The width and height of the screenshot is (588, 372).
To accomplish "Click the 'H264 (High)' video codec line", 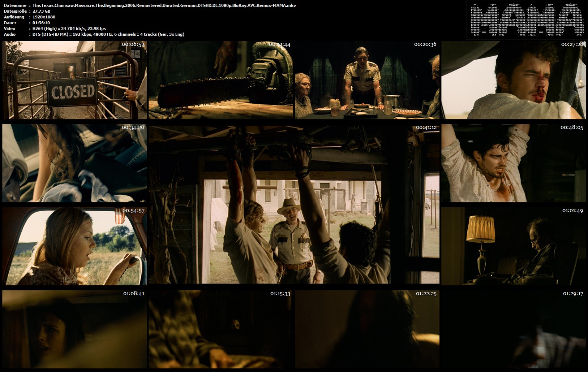I will [69, 29].
